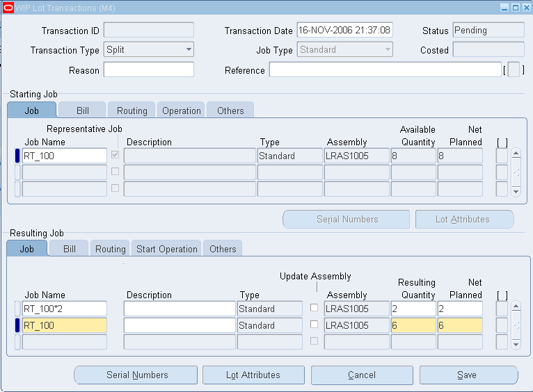This screenshot has width=533, height=392.
Task: Click the Oracle logo icon in title bar
Action: [x=8, y=8]
